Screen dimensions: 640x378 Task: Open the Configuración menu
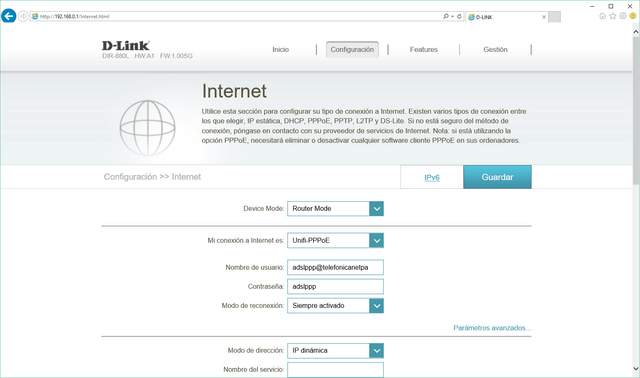[352, 49]
